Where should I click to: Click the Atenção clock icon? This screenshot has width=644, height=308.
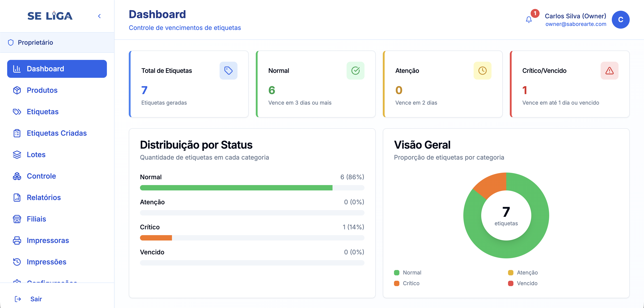[482, 71]
